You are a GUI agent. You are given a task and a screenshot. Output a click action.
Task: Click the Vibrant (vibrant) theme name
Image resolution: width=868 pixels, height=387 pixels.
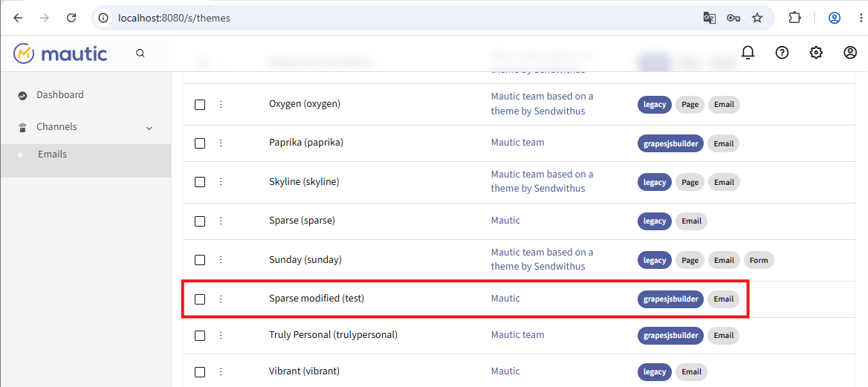[x=304, y=371]
